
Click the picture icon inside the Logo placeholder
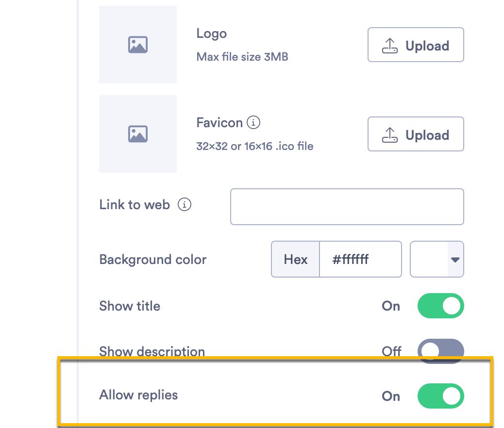[137, 45]
